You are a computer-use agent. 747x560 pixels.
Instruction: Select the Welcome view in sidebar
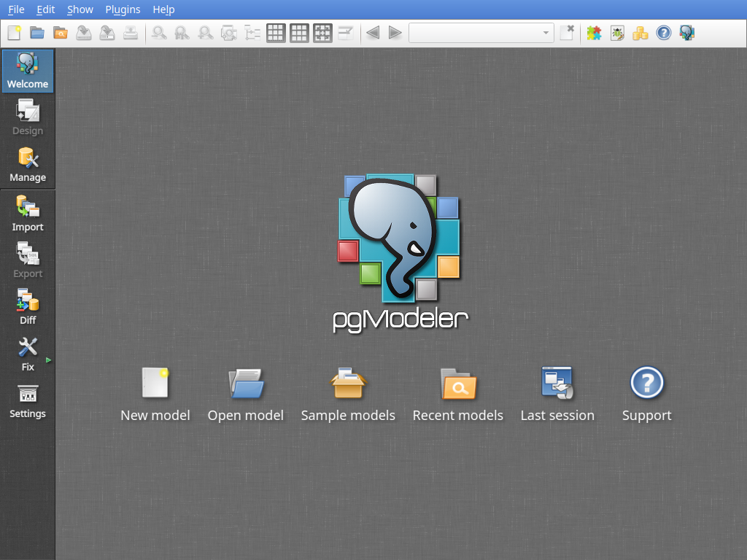pyautogui.click(x=28, y=71)
